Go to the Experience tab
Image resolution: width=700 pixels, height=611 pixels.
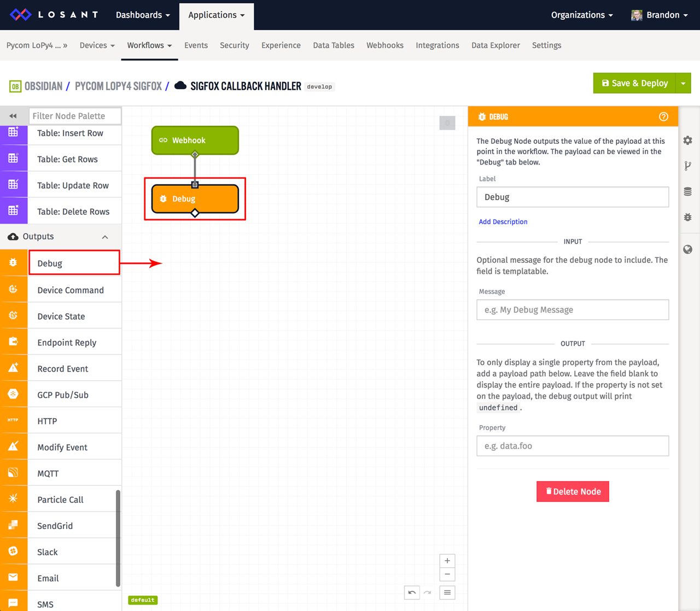281,45
